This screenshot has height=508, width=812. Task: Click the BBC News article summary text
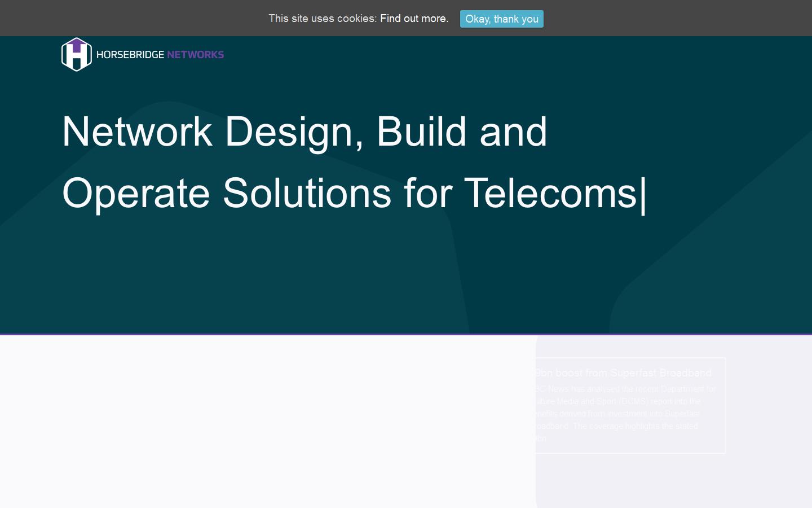point(625,408)
